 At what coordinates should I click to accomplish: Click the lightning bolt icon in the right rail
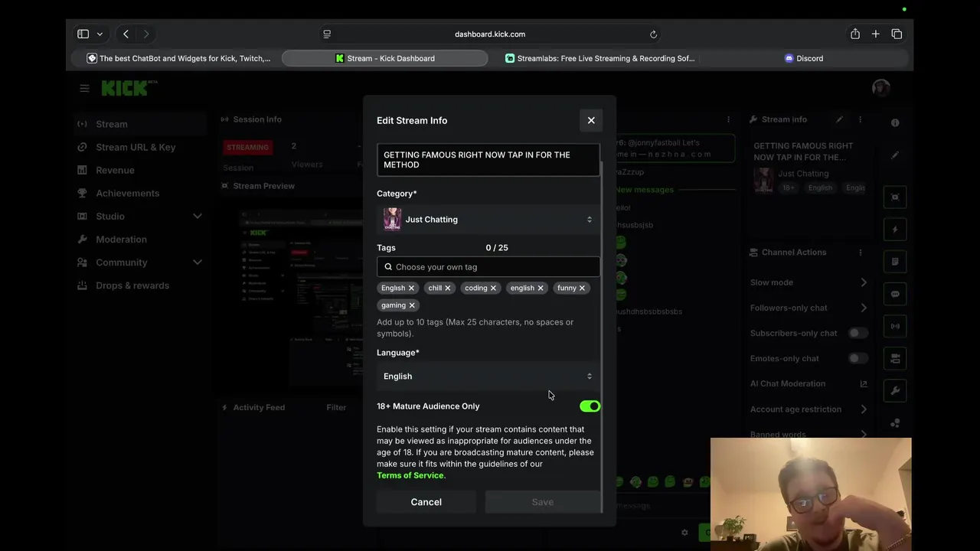point(895,230)
